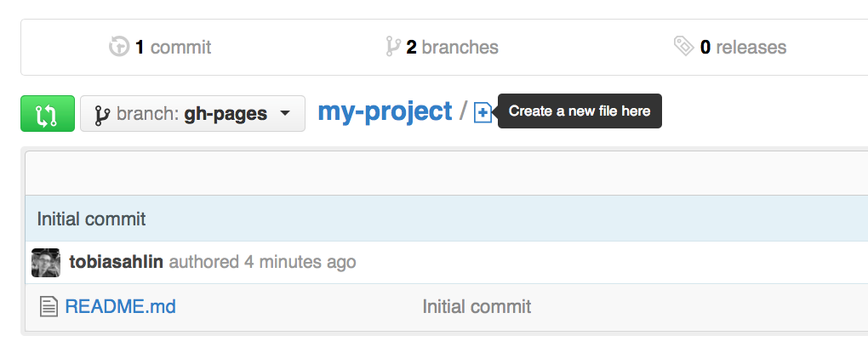Click tobiasahlin's avatar thumbnail
The width and height of the screenshot is (868, 347).
pyautogui.click(x=46, y=262)
